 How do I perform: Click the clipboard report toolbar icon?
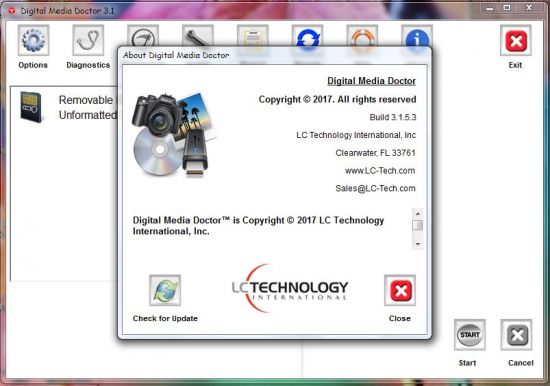(253, 36)
